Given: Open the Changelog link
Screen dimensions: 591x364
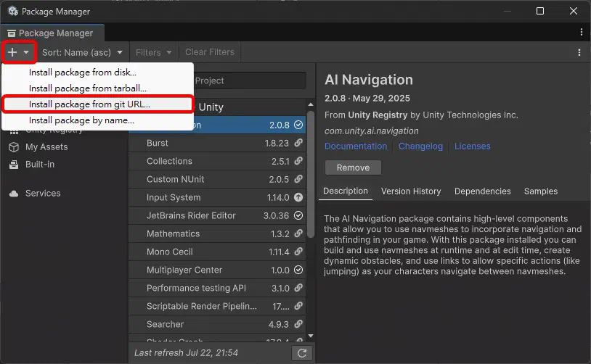Looking at the screenshot, I should coord(420,146).
